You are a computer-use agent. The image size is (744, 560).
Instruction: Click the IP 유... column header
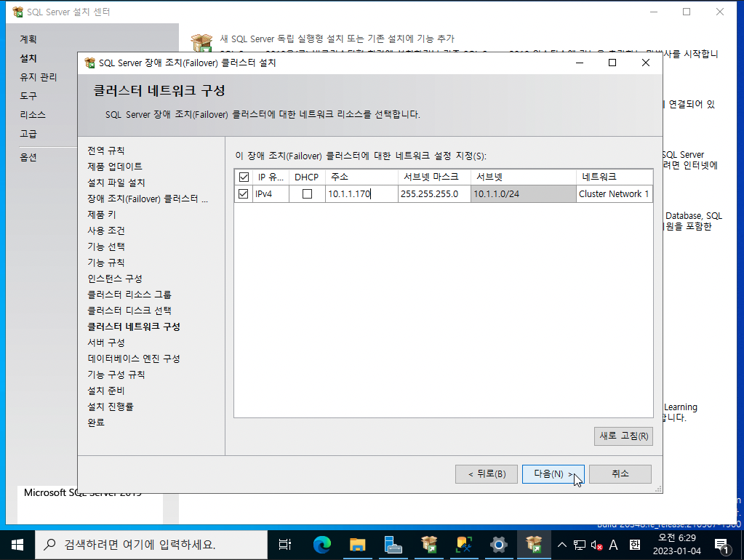coord(271,177)
